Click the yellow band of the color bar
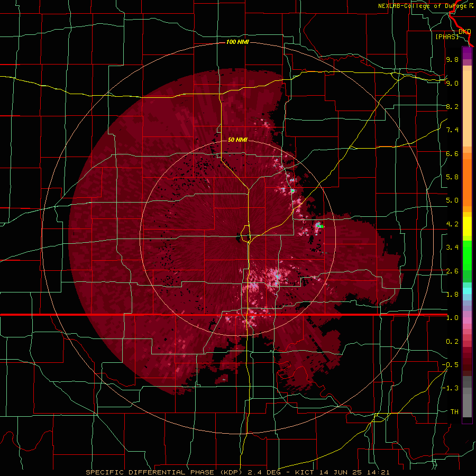 467,226
